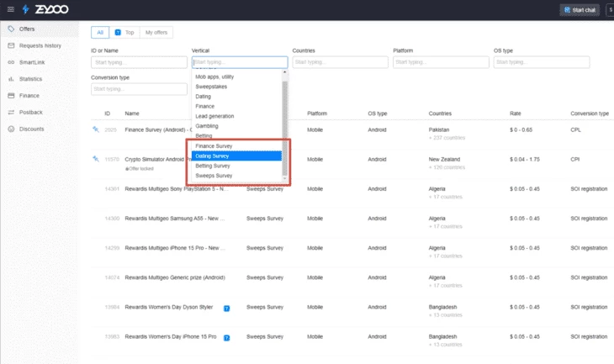The height and width of the screenshot is (364, 614).
Task: Switch to the All offers tab
Action: click(x=100, y=33)
